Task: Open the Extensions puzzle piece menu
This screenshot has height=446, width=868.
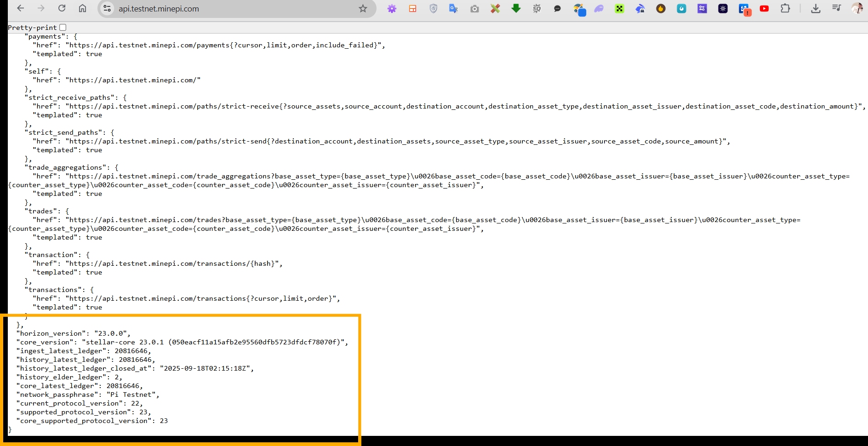Action: (785, 8)
